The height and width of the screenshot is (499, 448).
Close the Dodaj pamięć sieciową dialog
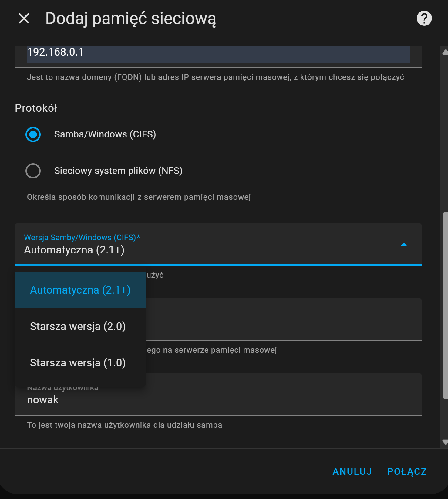[24, 18]
